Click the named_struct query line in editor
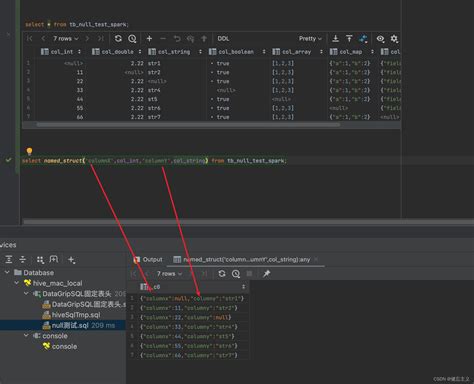The height and width of the screenshot is (384, 474). pos(154,161)
